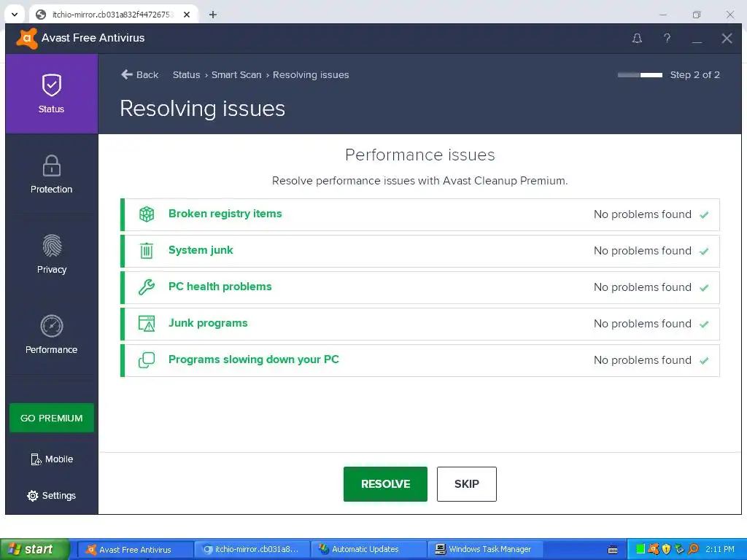Click the green RESOLVE button

385,484
